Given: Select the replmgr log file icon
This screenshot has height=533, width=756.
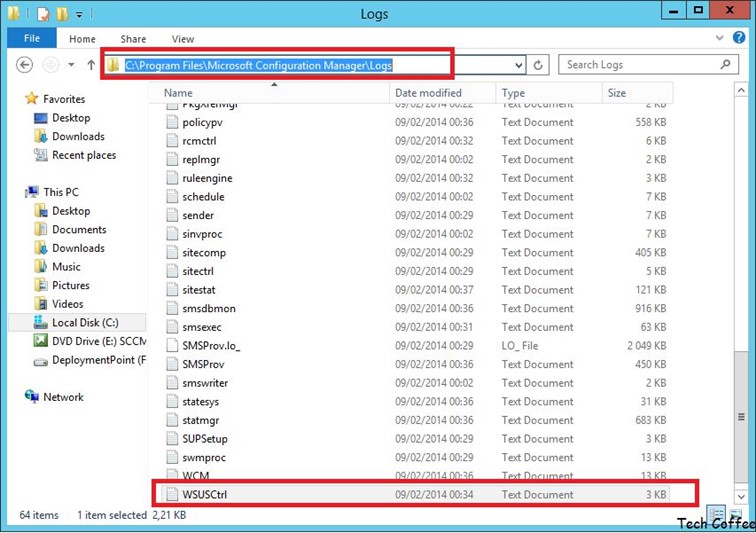Looking at the screenshot, I should click(172, 159).
